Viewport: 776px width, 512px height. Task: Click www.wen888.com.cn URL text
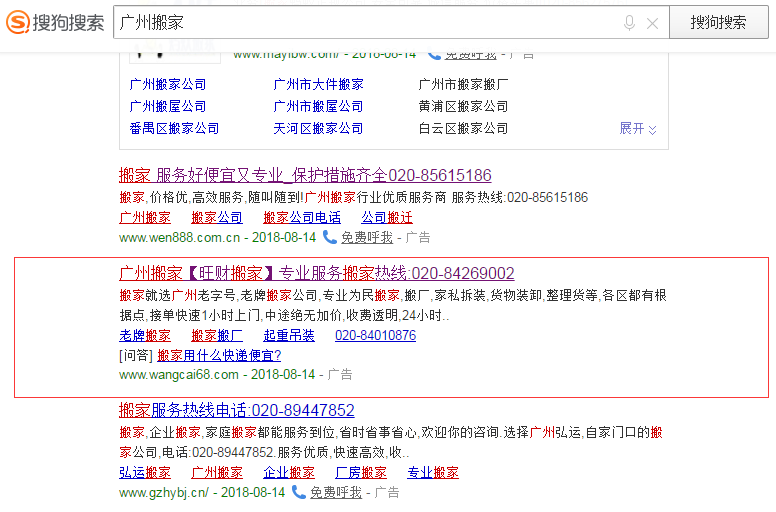180,237
